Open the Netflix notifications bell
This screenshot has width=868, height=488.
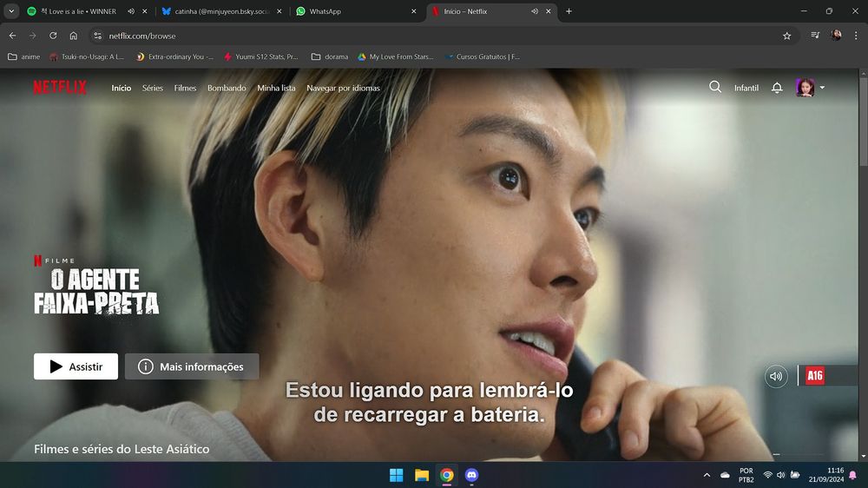[x=777, y=88]
